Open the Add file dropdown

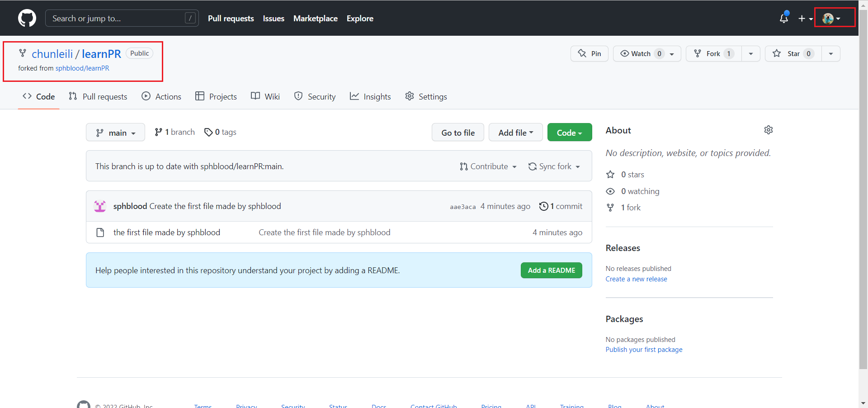pos(516,132)
